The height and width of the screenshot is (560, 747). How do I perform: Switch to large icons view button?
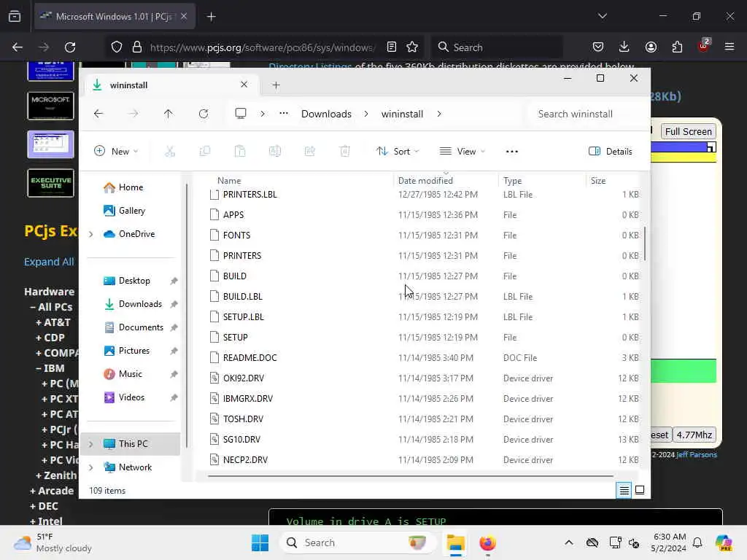click(640, 490)
